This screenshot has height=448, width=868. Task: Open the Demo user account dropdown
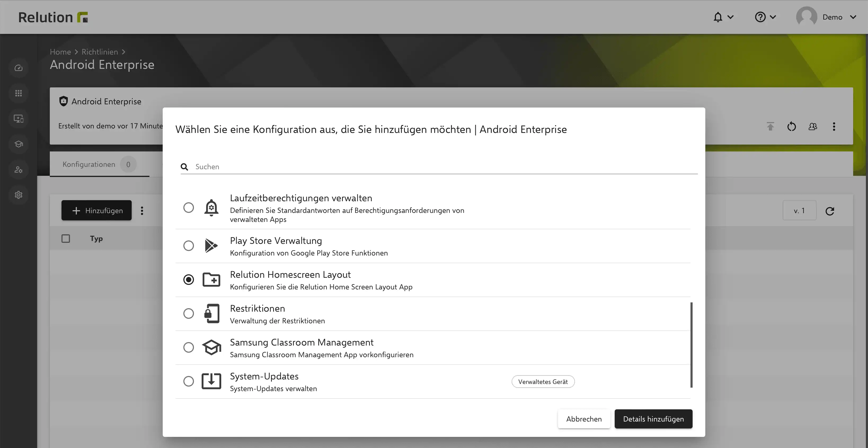(826, 17)
